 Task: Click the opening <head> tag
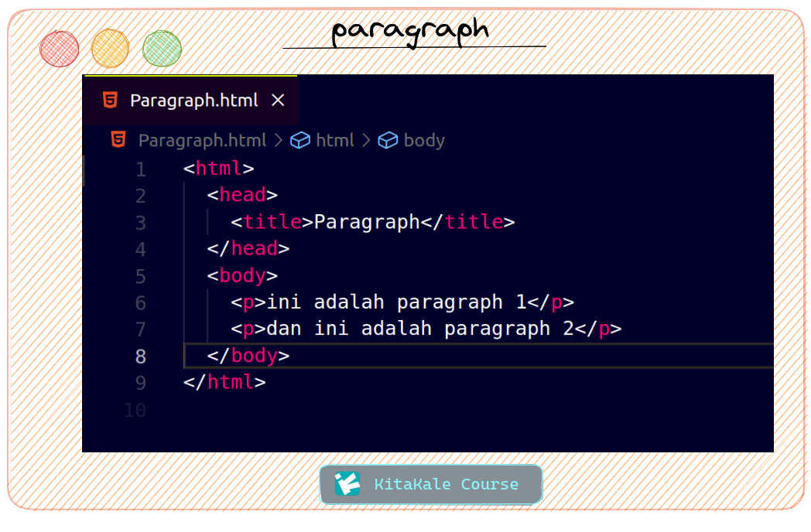point(242,195)
